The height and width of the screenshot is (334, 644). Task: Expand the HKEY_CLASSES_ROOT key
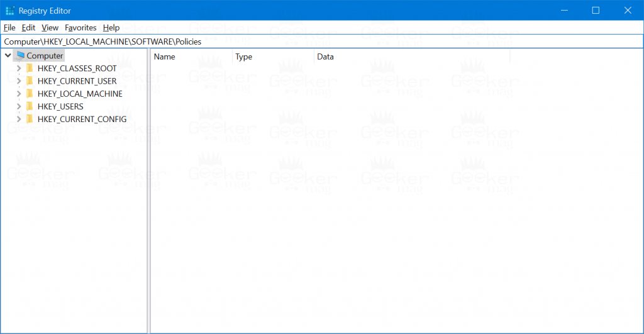tap(19, 68)
